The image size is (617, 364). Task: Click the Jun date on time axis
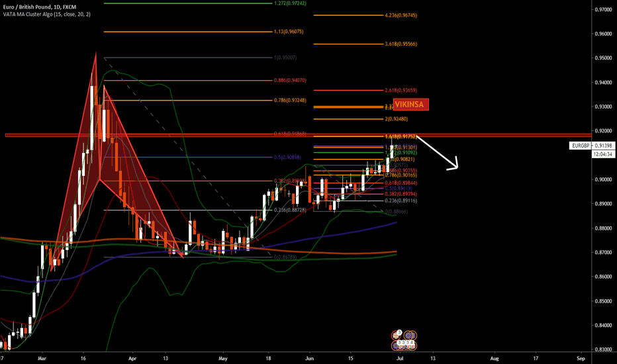[309, 359]
